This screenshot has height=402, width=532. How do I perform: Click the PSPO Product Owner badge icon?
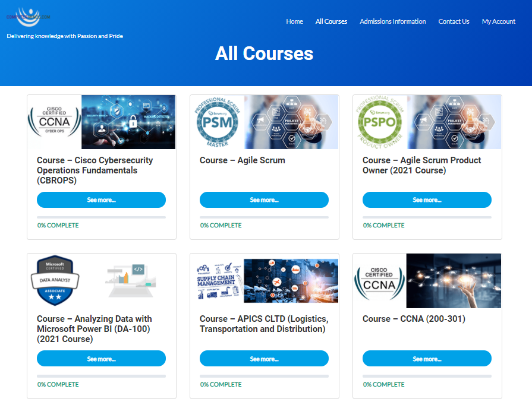pos(380,122)
